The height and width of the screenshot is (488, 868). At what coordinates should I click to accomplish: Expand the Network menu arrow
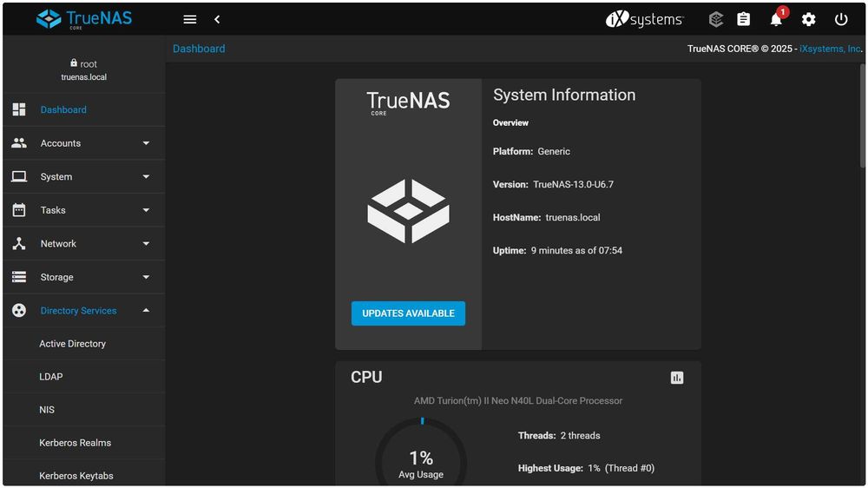(146, 244)
